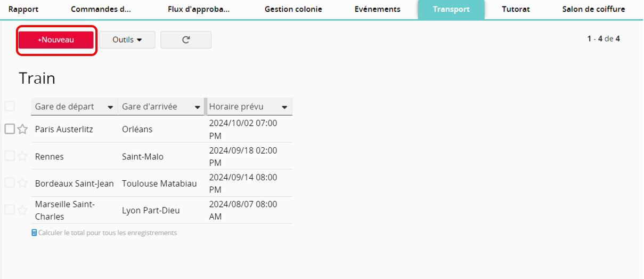Open the Gare d'arrivée column dropdown arrow
This screenshot has width=644, height=279.
[198, 107]
